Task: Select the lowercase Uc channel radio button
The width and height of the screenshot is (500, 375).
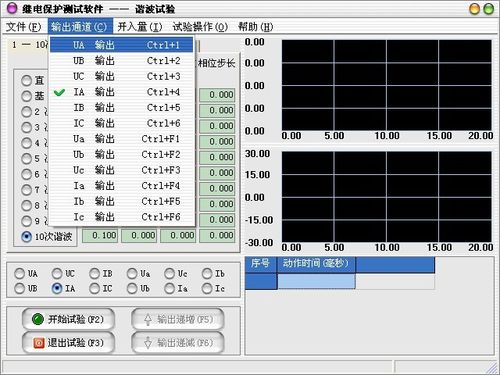Action: (x=169, y=274)
